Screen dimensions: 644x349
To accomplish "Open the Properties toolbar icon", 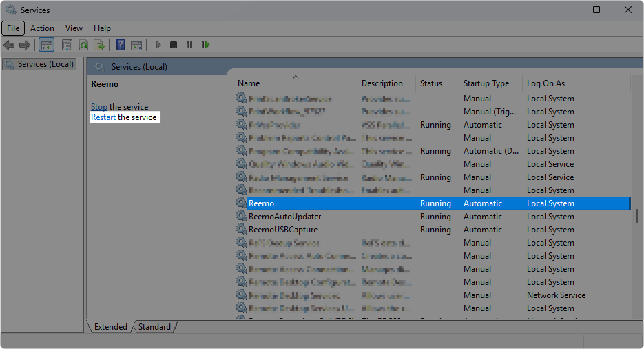I will [x=67, y=45].
